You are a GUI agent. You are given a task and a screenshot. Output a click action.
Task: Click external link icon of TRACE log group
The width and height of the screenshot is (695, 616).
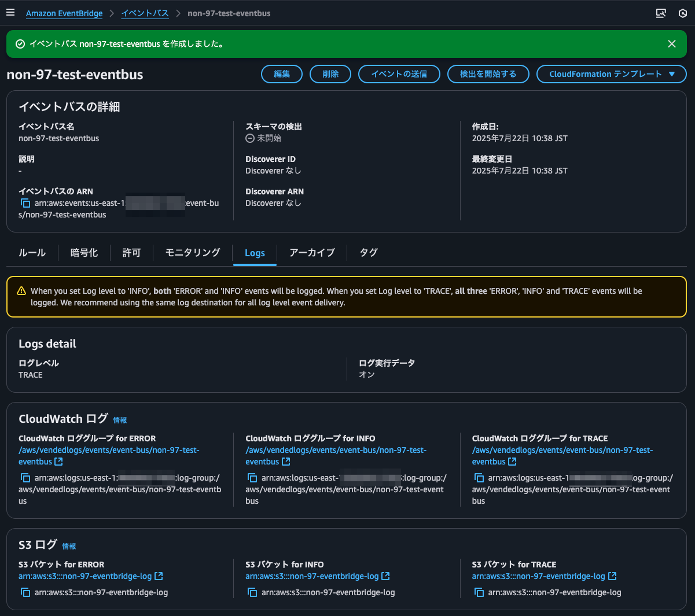(x=512, y=462)
